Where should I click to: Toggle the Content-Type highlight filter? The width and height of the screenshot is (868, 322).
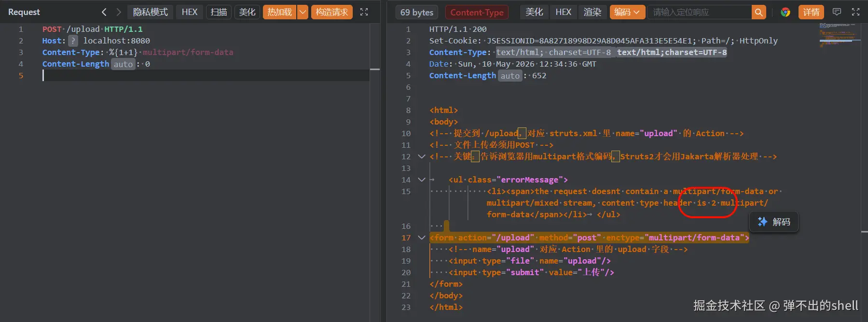[x=477, y=12]
